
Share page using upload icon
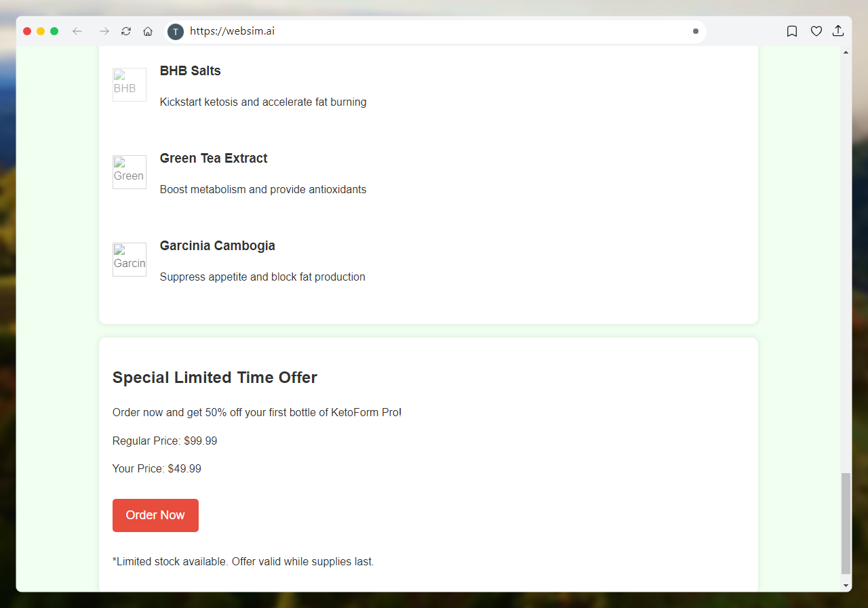coord(838,31)
